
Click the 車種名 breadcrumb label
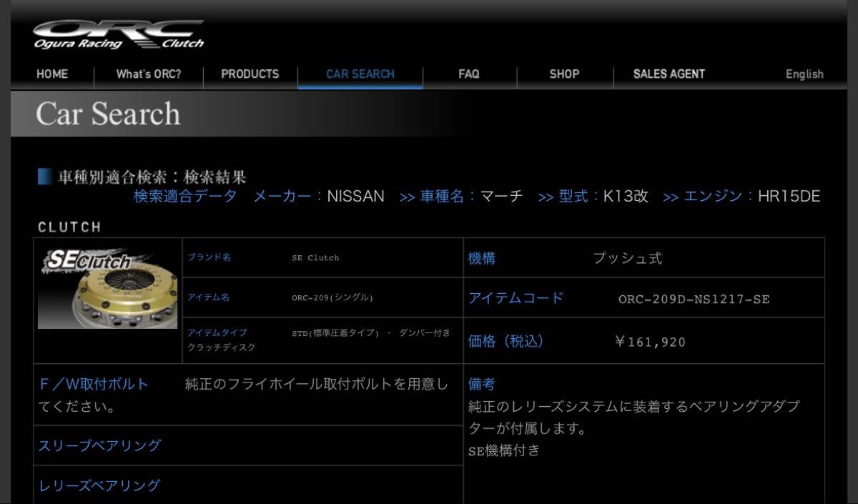pyautogui.click(x=443, y=196)
